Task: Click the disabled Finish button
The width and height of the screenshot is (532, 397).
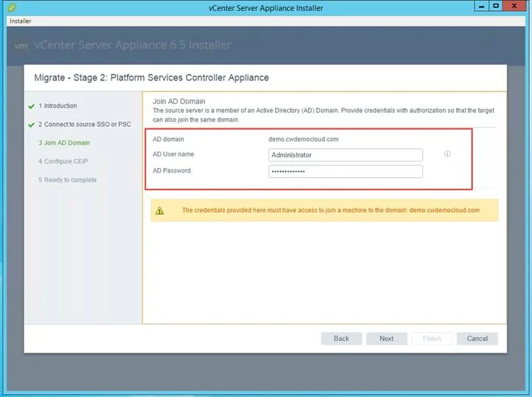Action: coord(432,339)
